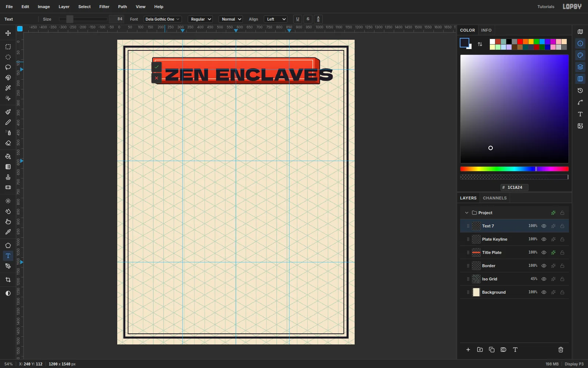Open the Normal blend mode dropdown
Viewport: 588px width, 368px height.
click(231, 19)
